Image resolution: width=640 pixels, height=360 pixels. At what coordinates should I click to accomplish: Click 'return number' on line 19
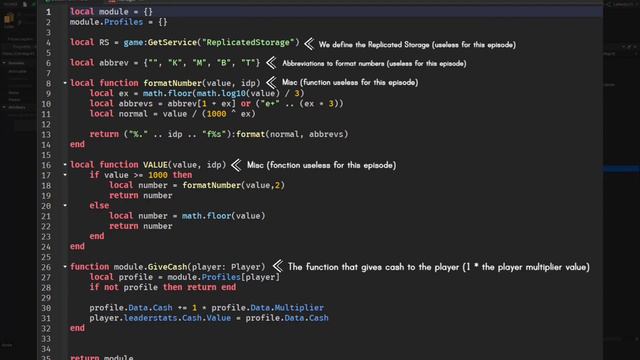pyautogui.click(x=140, y=196)
